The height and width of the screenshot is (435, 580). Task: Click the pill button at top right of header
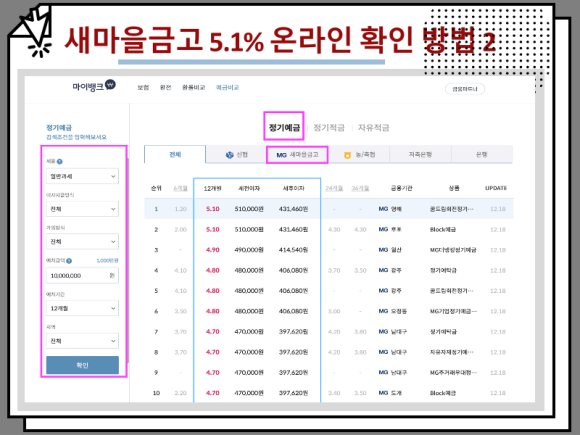coord(465,89)
